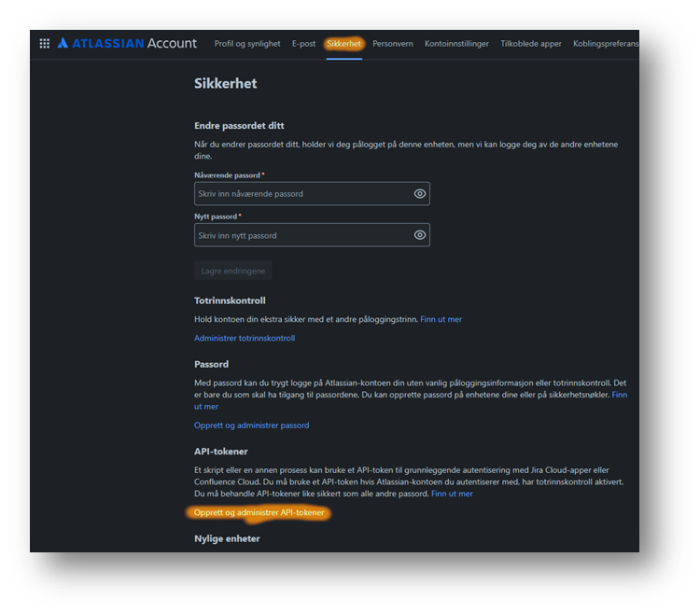Image resolution: width=700 pixels, height=613 pixels.
Task: Click Opprett og administrer API-tokener link
Action: pos(259,512)
